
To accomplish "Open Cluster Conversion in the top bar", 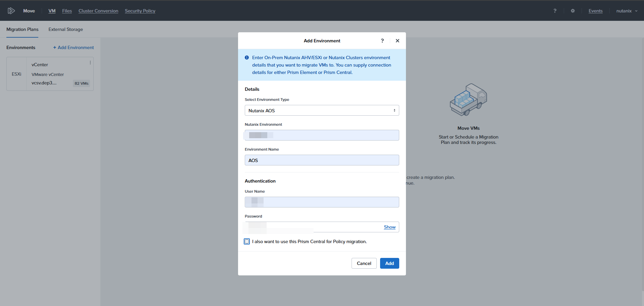I will [98, 11].
